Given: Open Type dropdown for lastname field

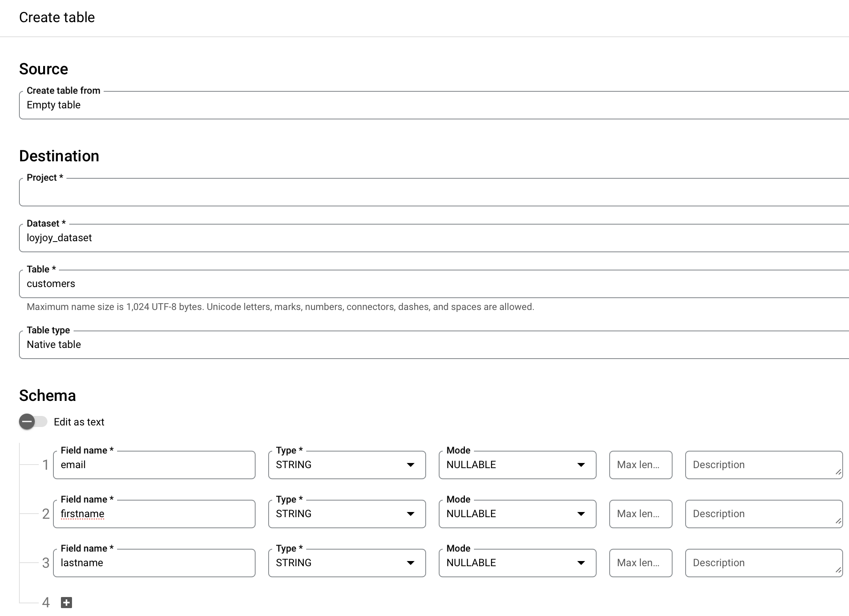Looking at the screenshot, I should point(347,563).
